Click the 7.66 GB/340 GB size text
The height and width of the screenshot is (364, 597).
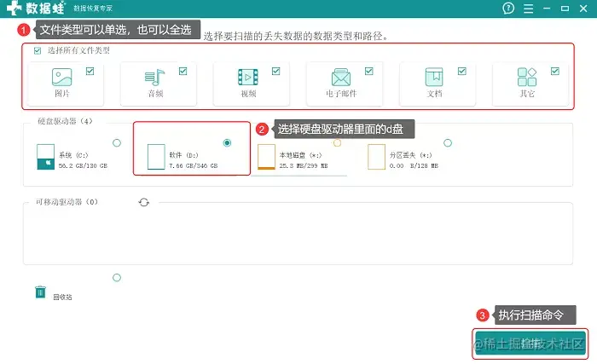click(x=194, y=166)
